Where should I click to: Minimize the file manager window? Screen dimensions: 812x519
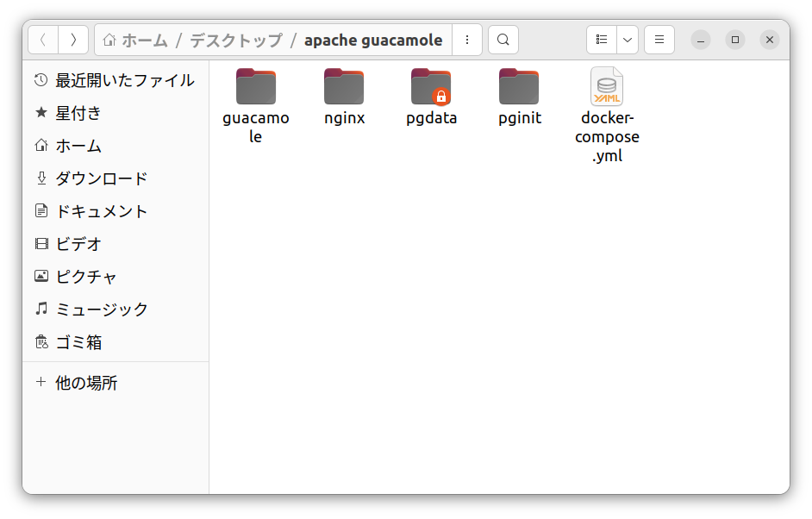pyautogui.click(x=700, y=40)
